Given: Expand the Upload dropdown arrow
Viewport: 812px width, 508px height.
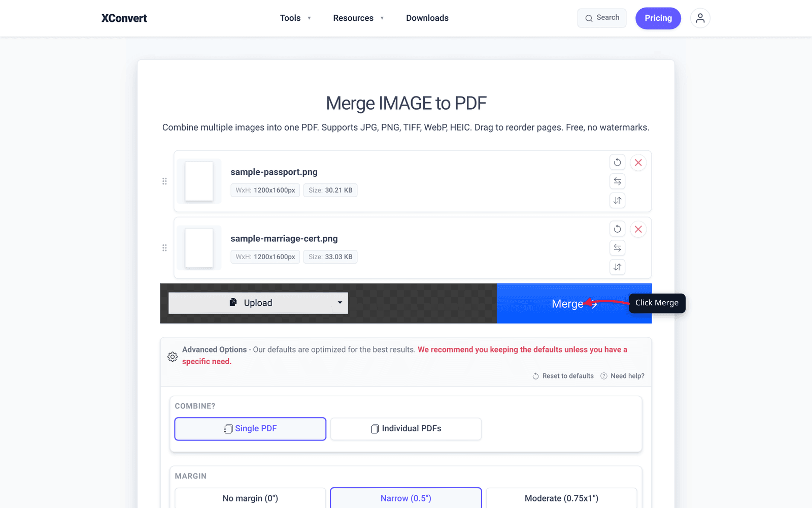Looking at the screenshot, I should [340, 303].
